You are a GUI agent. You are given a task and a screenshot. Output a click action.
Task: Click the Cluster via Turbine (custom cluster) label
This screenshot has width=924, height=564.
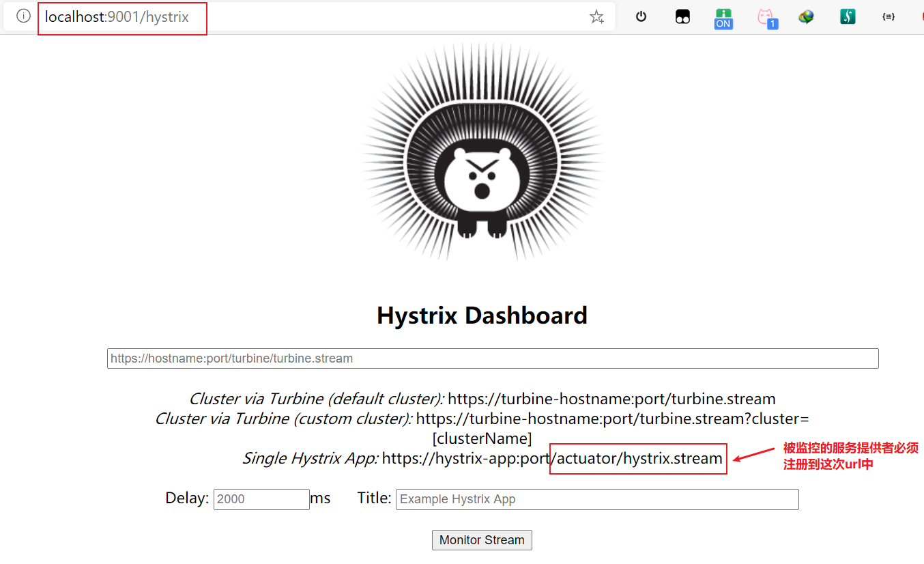click(283, 419)
